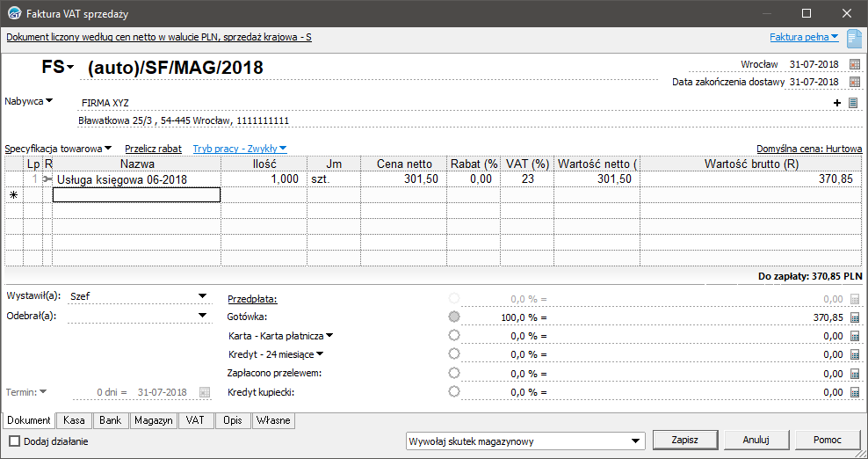Click the plus icon to add Nabywca
868x459 pixels.
[837, 103]
